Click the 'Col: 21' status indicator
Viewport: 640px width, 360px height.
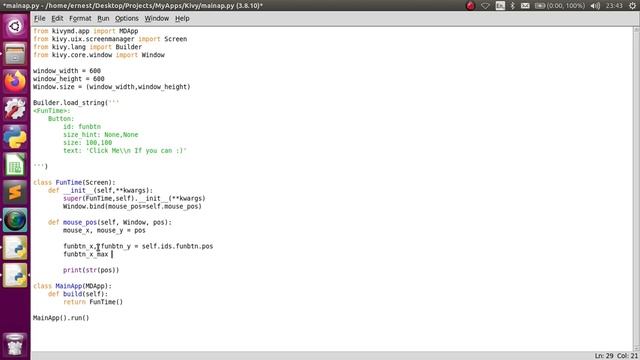tap(627, 356)
